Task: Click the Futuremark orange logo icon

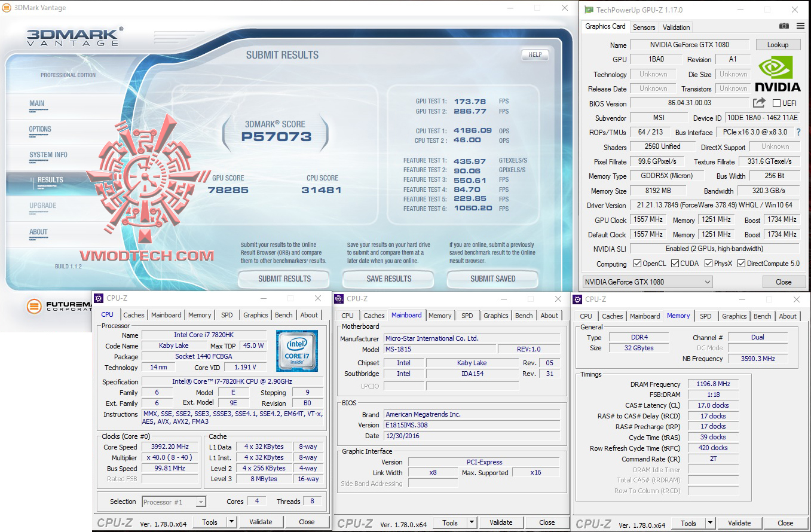Action: pos(35,307)
